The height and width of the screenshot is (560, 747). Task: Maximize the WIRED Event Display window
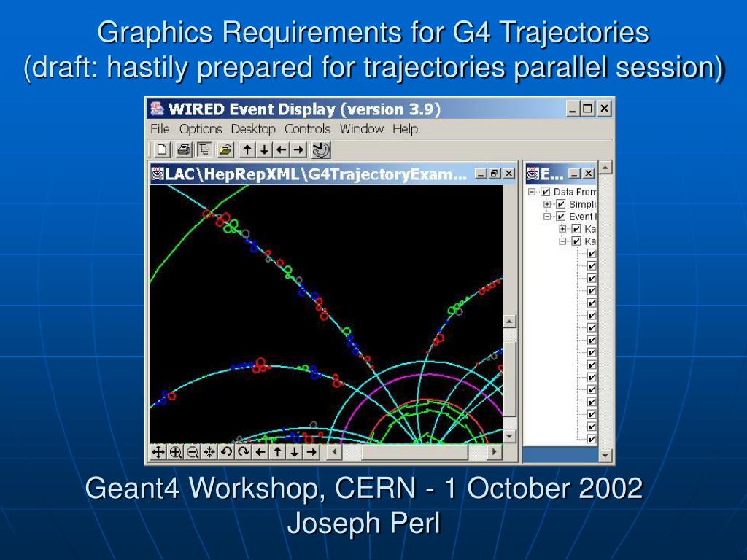pyautogui.click(x=588, y=109)
